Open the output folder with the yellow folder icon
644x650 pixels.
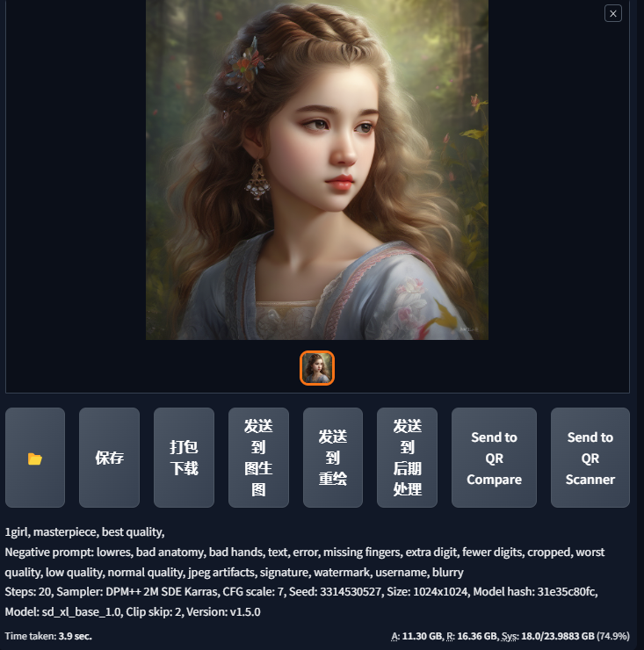point(35,458)
